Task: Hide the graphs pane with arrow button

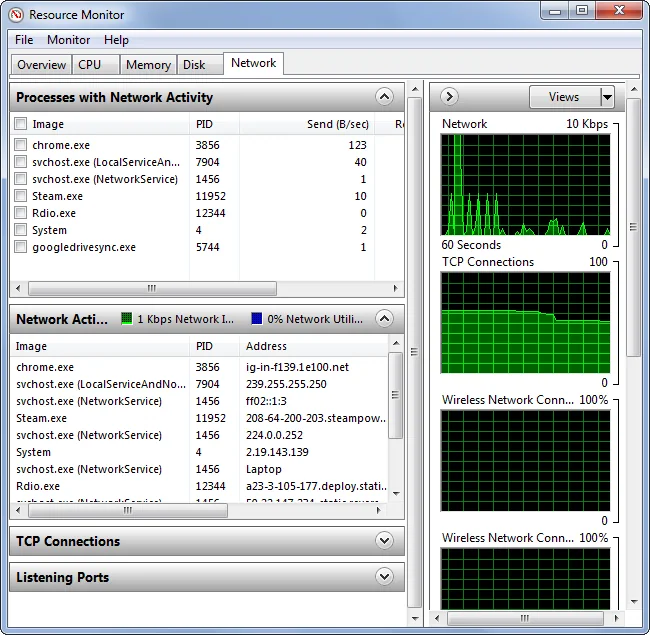Action: pos(449,97)
